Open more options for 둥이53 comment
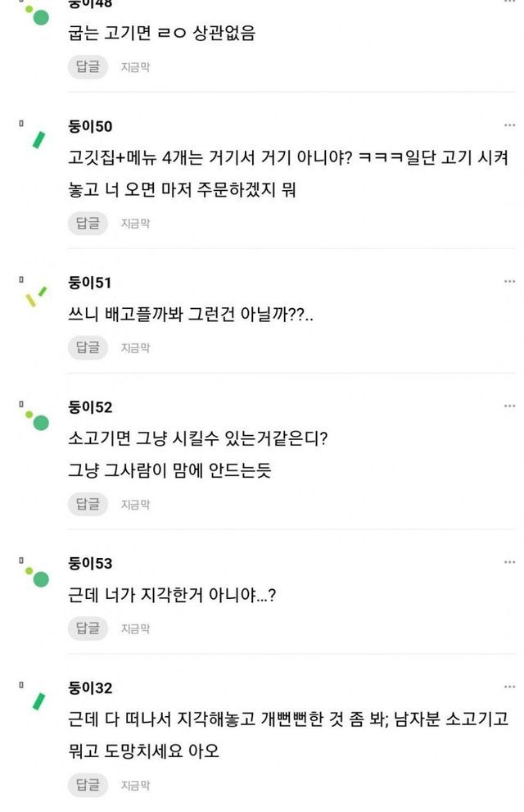This screenshot has width=524, height=812. [x=509, y=563]
